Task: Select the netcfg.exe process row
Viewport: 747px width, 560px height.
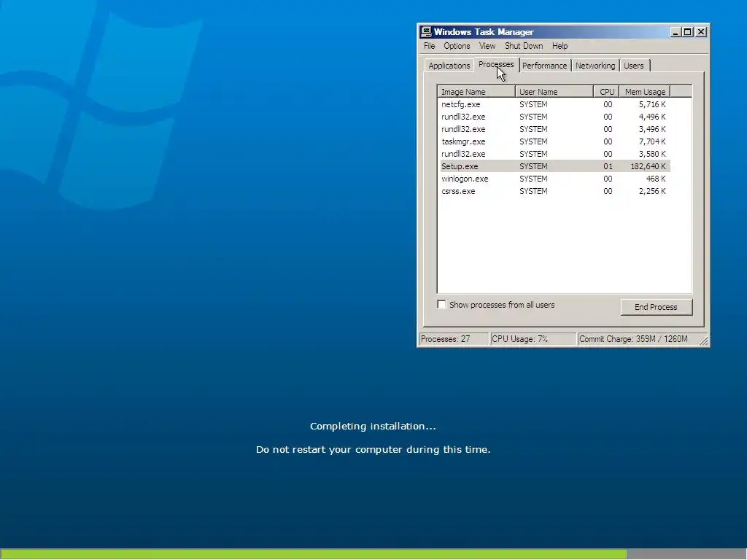Action: click(554, 104)
